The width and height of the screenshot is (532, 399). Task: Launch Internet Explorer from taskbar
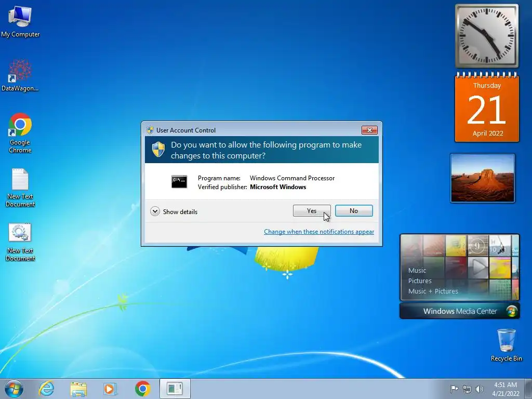[x=46, y=389]
